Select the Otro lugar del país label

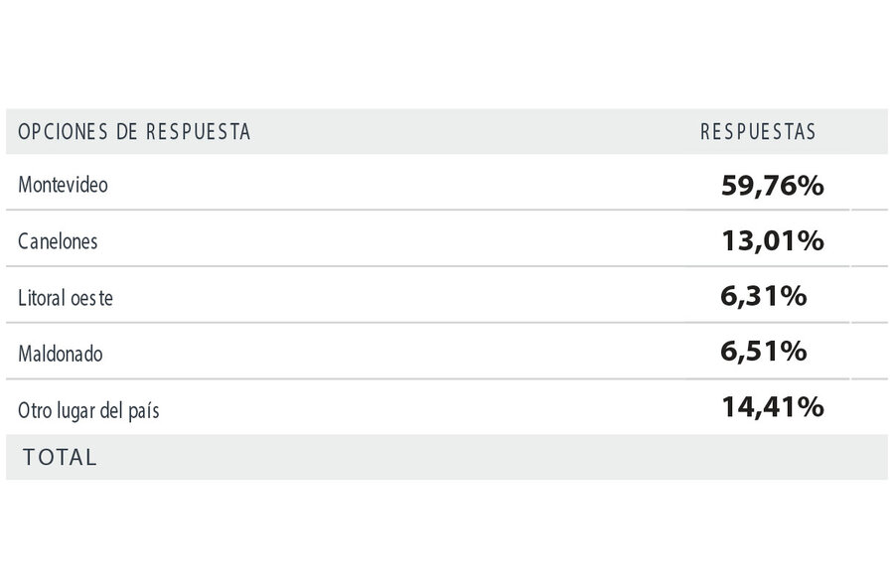click(88, 410)
